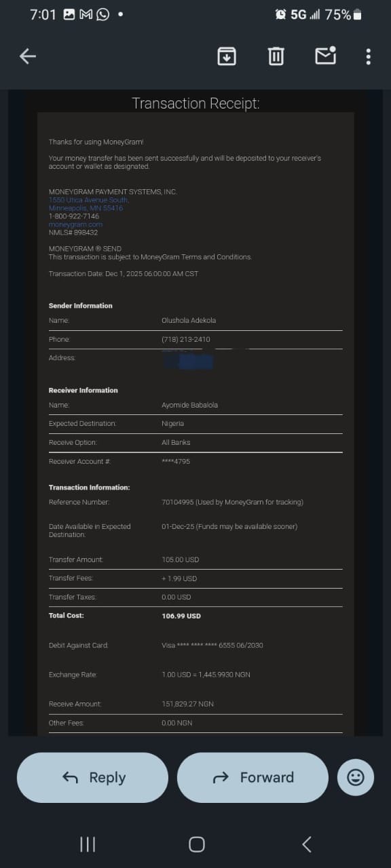
Task: Tap the emoji reaction smiley button
Action: [x=356, y=777]
